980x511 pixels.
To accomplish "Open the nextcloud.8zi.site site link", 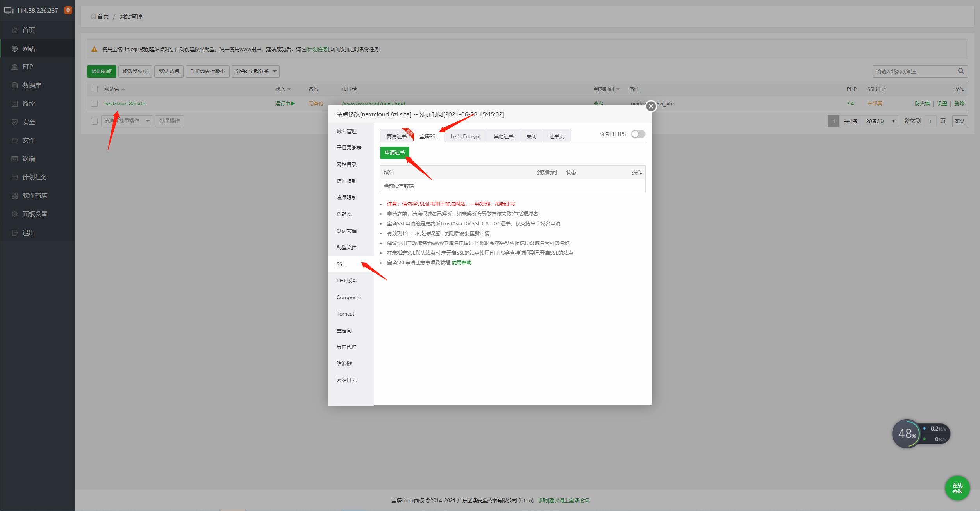I will [125, 104].
